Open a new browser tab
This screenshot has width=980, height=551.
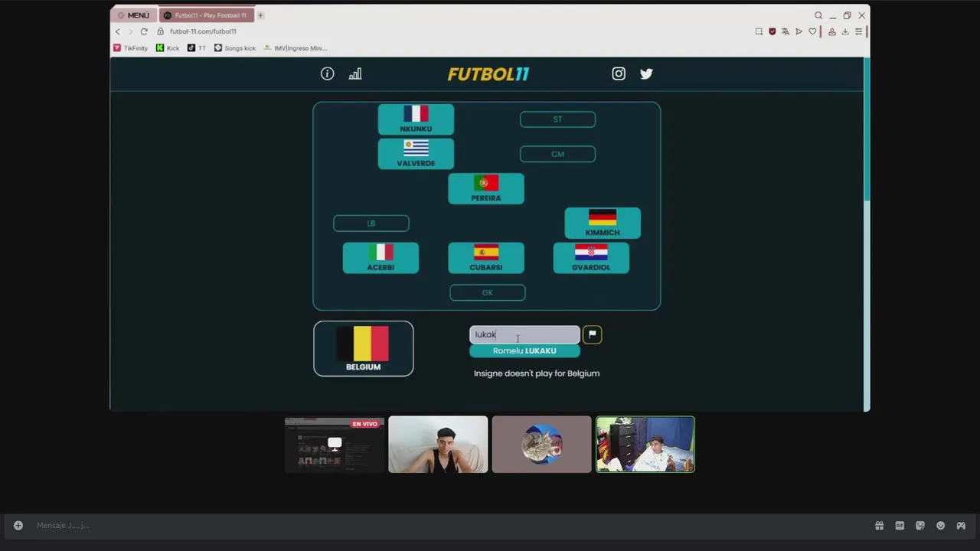[260, 15]
